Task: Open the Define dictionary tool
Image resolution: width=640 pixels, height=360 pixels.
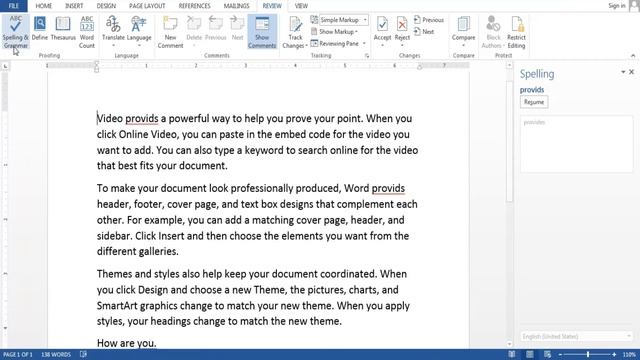Action: [x=40, y=29]
